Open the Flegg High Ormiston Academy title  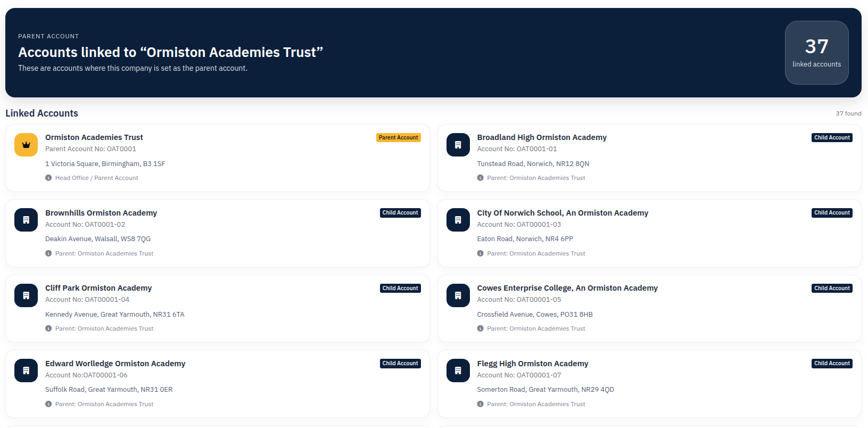[x=533, y=364]
